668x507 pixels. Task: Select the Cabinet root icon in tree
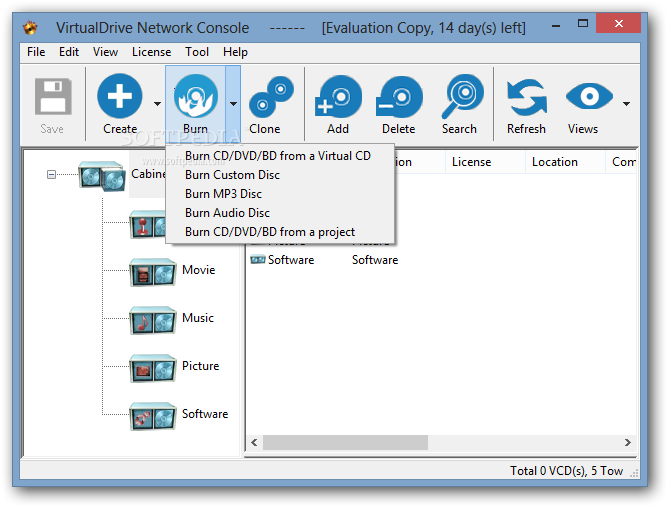click(x=102, y=176)
